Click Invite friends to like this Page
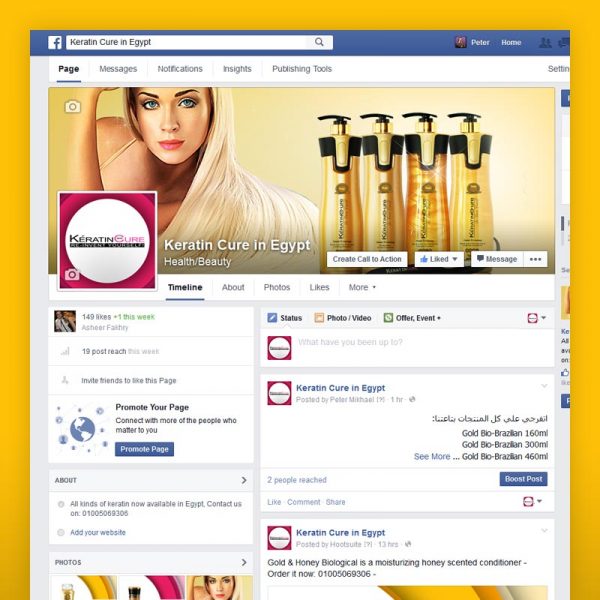The image size is (600, 600). point(129,380)
